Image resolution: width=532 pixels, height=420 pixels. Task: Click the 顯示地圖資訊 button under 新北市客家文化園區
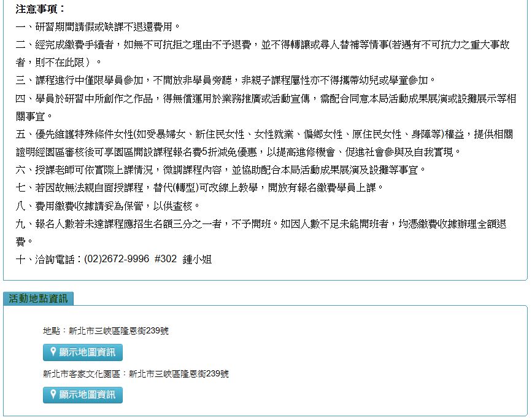tap(82, 395)
